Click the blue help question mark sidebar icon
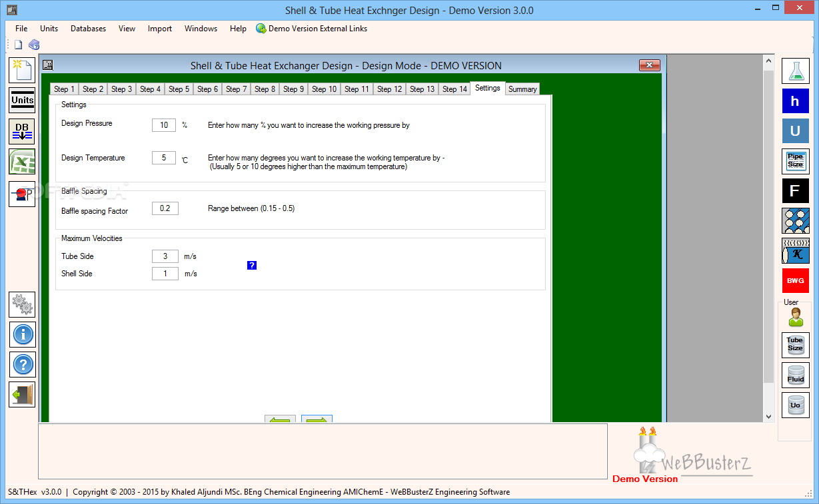Image resolution: width=819 pixels, height=504 pixels. pyautogui.click(x=22, y=365)
